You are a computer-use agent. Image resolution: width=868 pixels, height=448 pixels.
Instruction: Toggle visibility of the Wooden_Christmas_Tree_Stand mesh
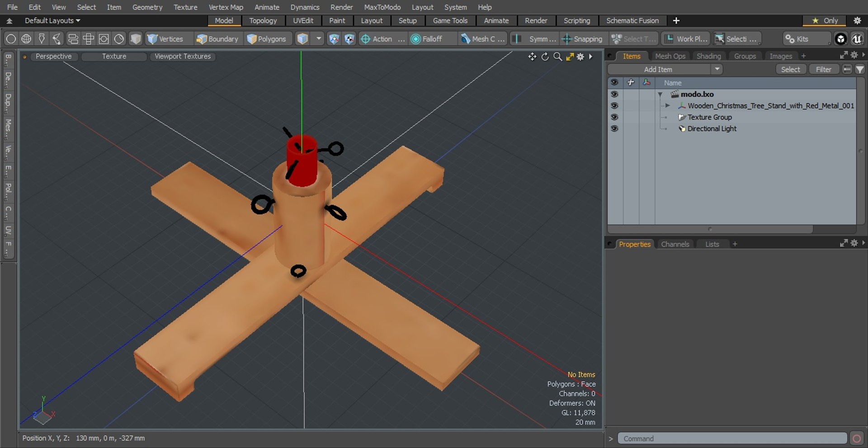614,106
